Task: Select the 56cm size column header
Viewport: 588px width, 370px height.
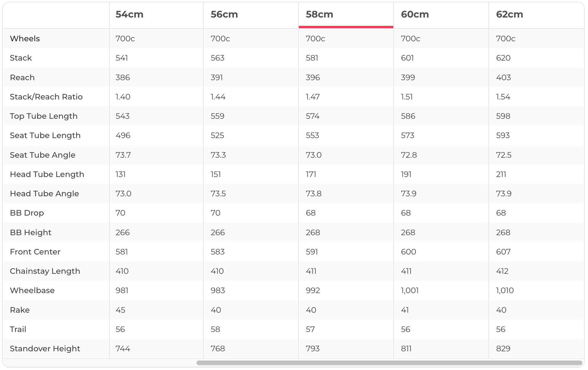Action: tap(224, 15)
